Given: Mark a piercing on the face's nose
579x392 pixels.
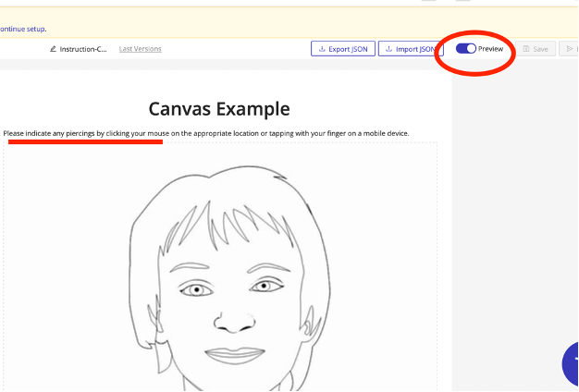Looking at the screenshot, I should click(234, 323).
